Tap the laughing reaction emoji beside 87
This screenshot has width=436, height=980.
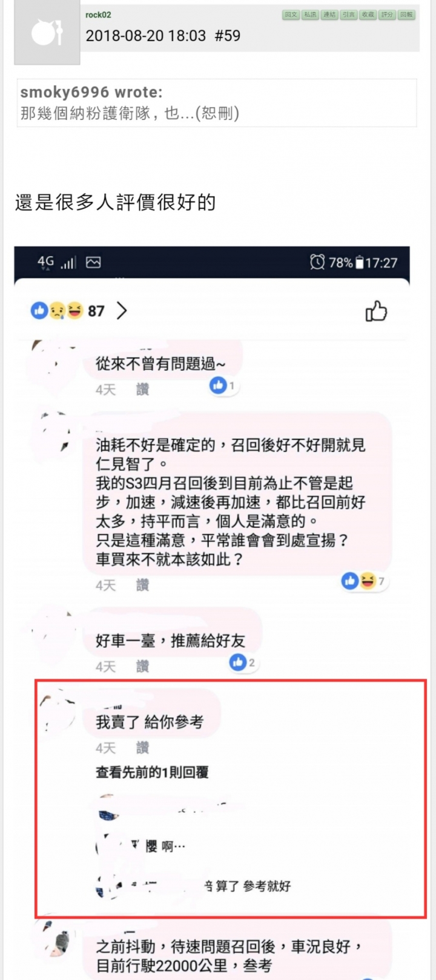74,311
